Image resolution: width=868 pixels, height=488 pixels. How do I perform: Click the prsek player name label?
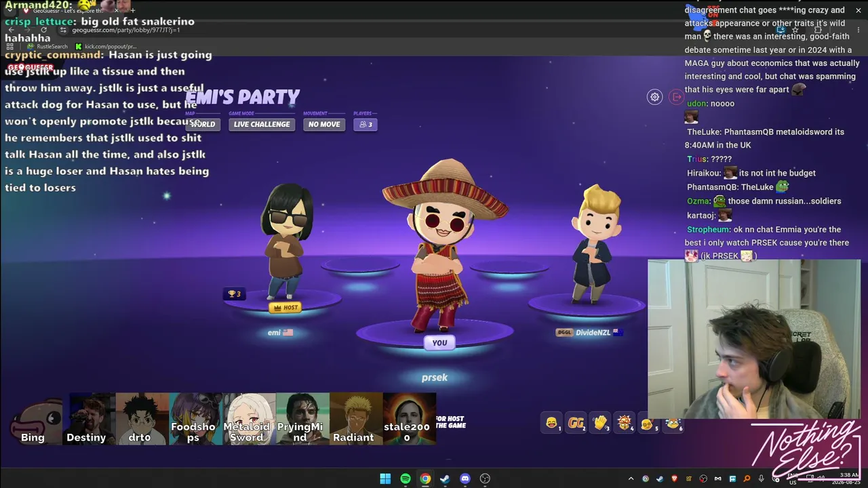coord(435,378)
